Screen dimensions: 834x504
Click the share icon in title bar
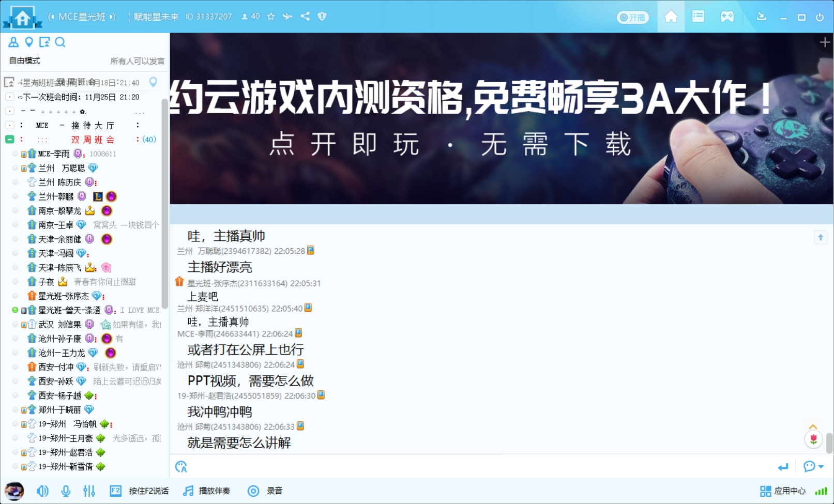(x=305, y=17)
